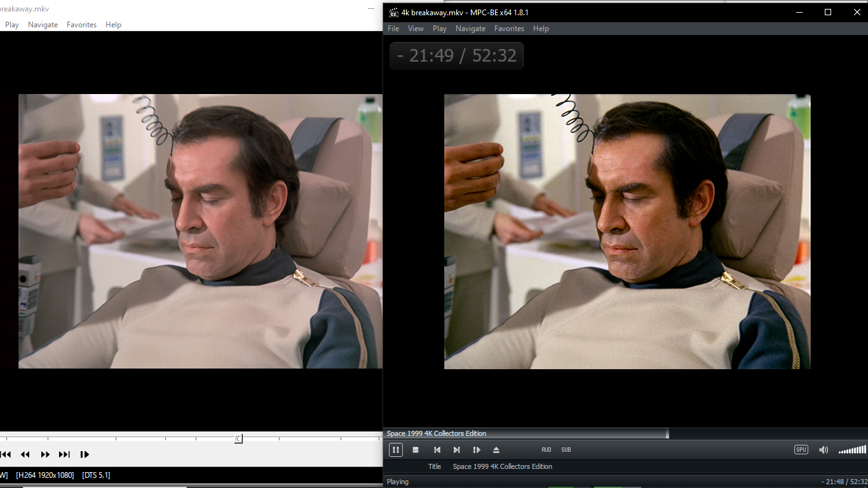Image resolution: width=868 pixels, height=488 pixels.
Task: Click the remaining time in MPC-BE status bar
Action: pos(844,482)
